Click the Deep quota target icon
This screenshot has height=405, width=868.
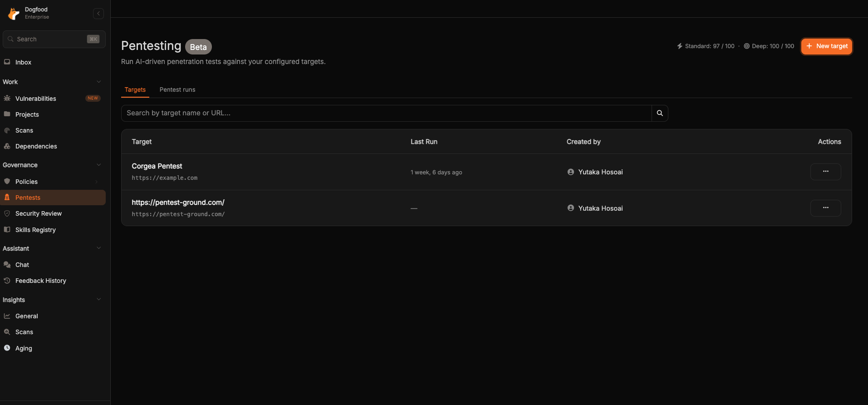747,46
